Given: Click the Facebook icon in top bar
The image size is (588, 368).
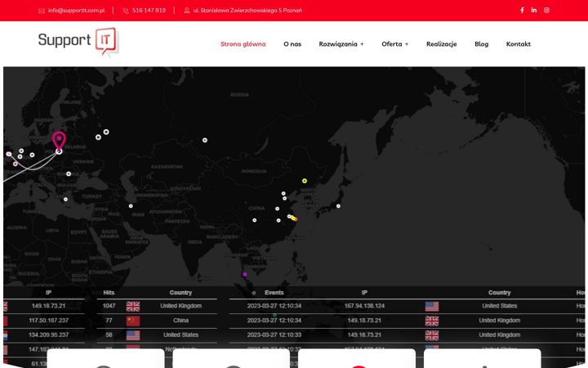Looking at the screenshot, I should (x=522, y=10).
